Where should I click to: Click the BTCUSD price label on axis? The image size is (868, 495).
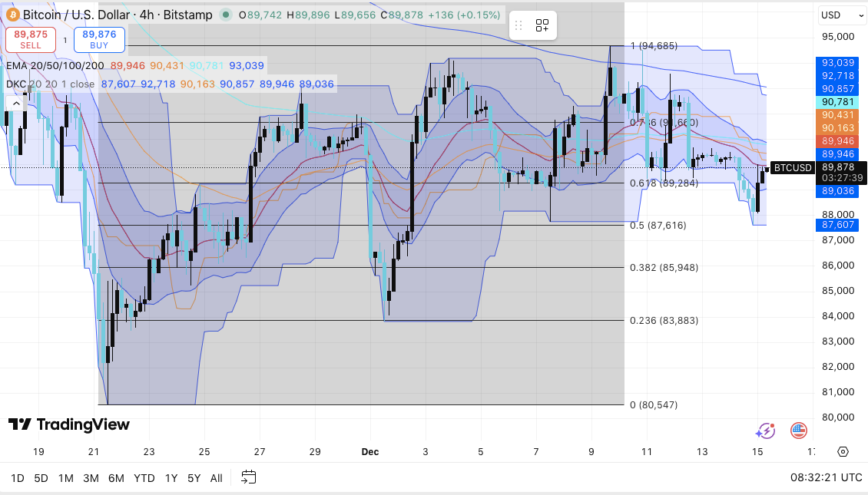coord(792,167)
